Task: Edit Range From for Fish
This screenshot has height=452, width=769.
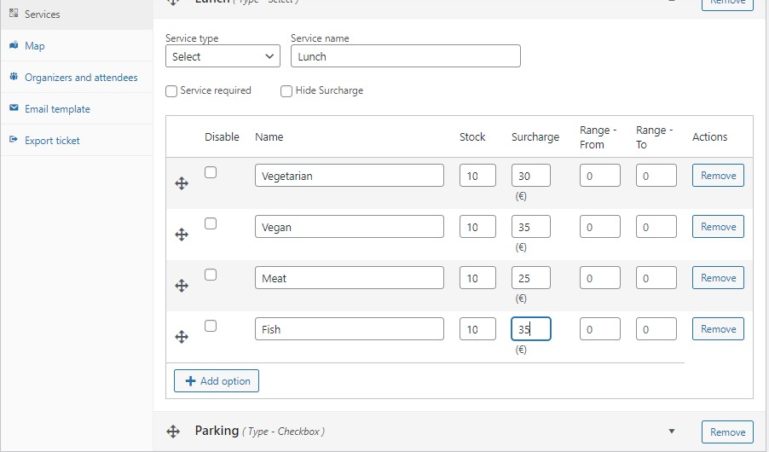Action: click(600, 329)
